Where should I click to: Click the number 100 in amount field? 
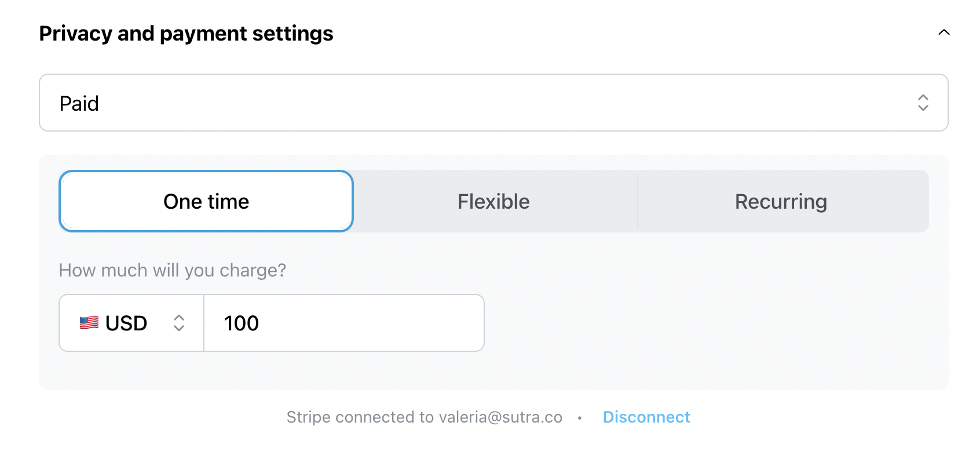[x=242, y=323]
